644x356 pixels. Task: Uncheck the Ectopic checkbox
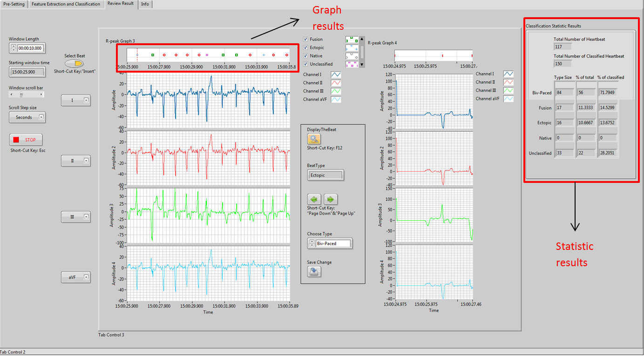[x=305, y=47]
